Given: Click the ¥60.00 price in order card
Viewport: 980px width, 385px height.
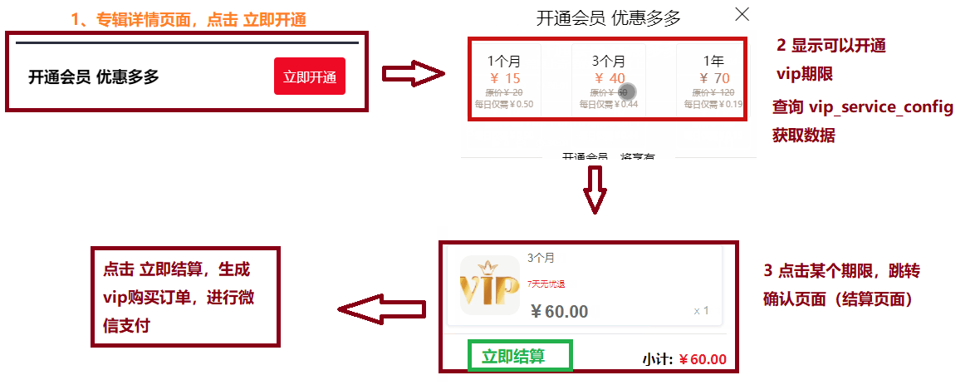Looking at the screenshot, I should (560, 311).
